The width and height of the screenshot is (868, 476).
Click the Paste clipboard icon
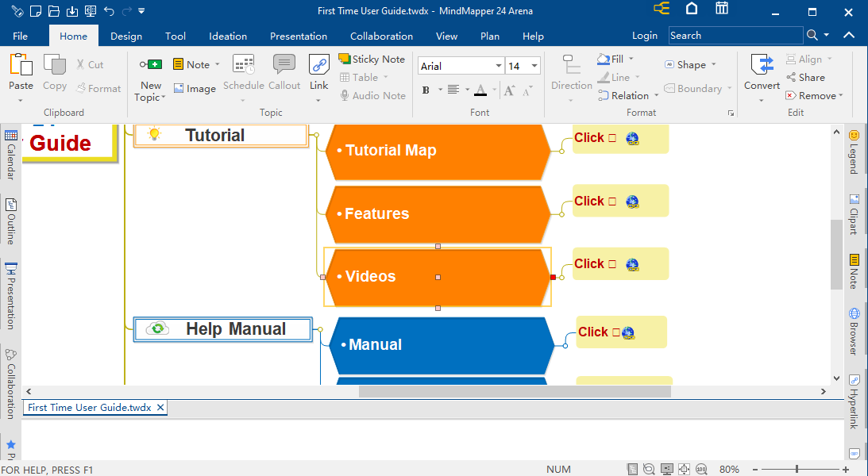click(x=21, y=65)
